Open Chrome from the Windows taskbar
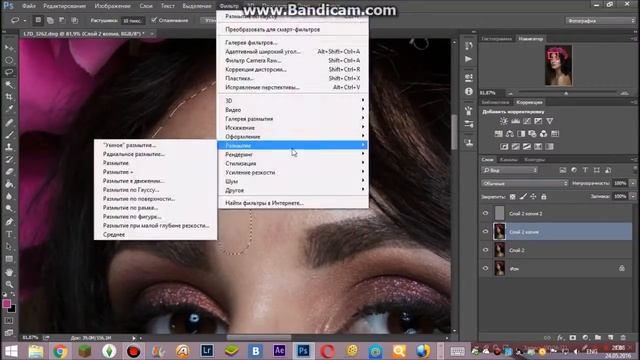Image resolution: width=640 pixels, height=360 pixels. [x=60, y=351]
